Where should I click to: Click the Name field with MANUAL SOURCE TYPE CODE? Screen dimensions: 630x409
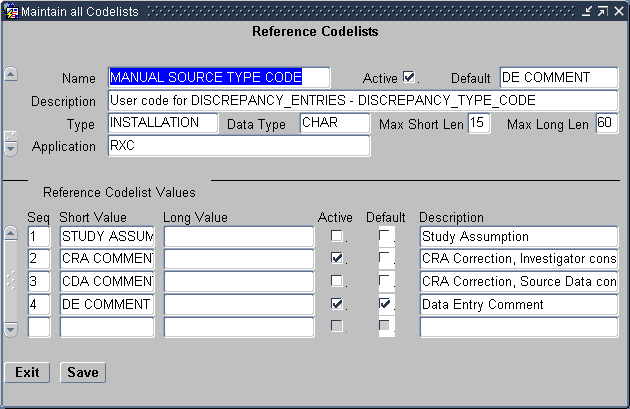point(218,77)
